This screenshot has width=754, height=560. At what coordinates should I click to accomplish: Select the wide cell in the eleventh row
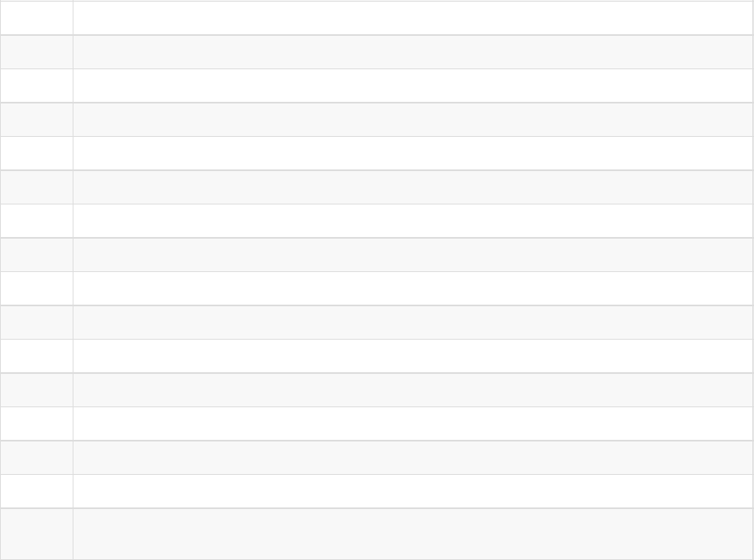412,356
